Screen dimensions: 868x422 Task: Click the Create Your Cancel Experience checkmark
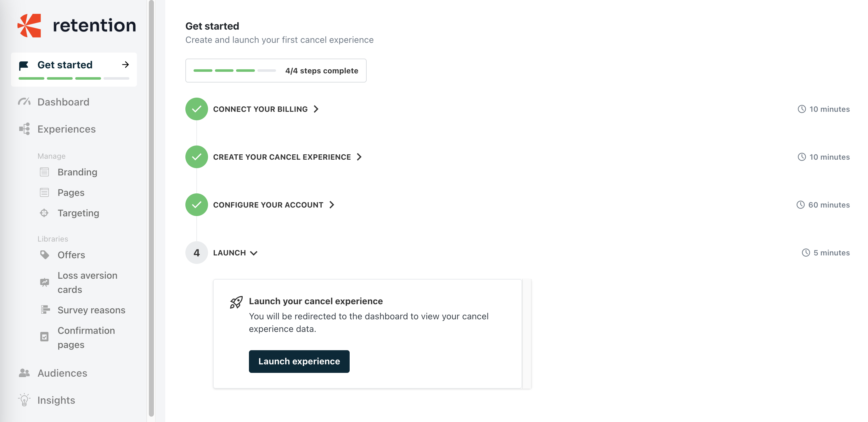tap(196, 157)
